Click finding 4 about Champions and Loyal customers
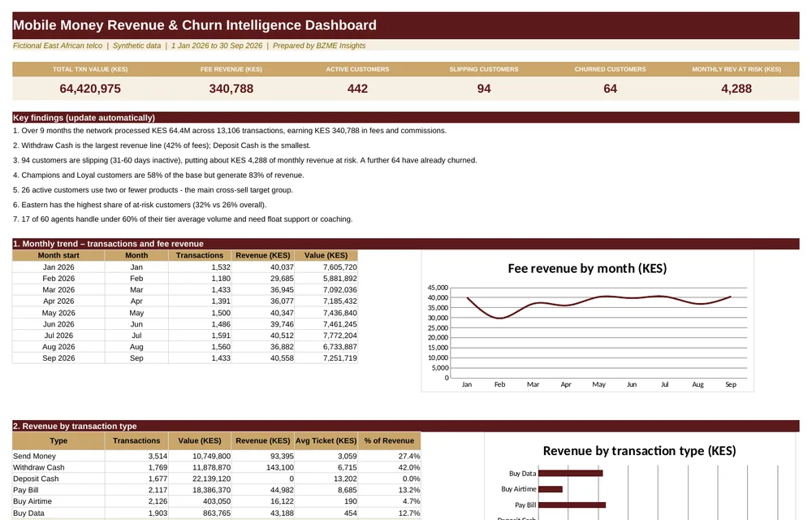The image size is (812, 520). [x=158, y=175]
